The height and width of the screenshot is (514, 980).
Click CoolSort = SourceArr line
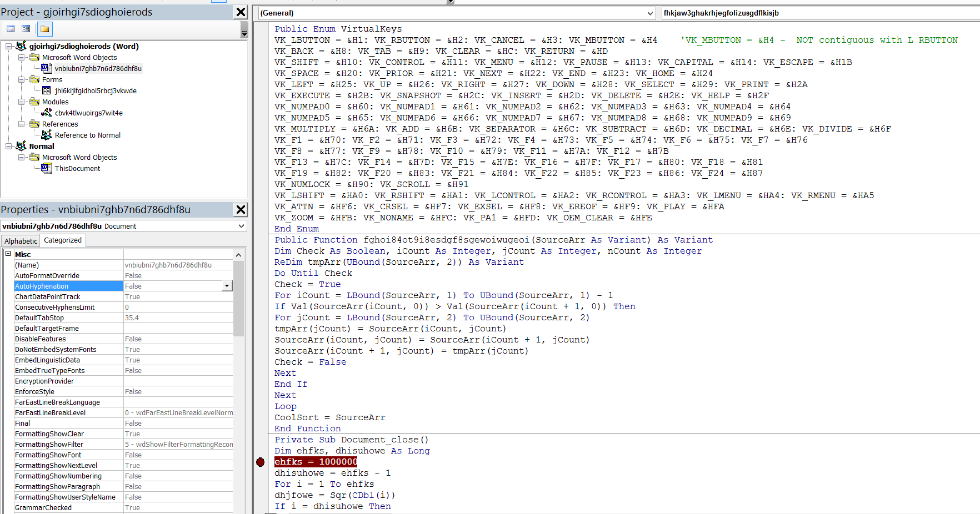(329, 417)
